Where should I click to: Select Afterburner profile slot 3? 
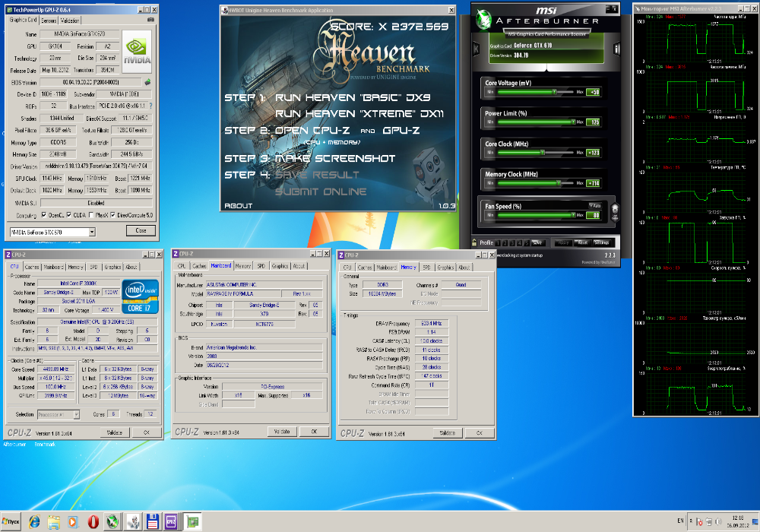pyautogui.click(x=511, y=242)
